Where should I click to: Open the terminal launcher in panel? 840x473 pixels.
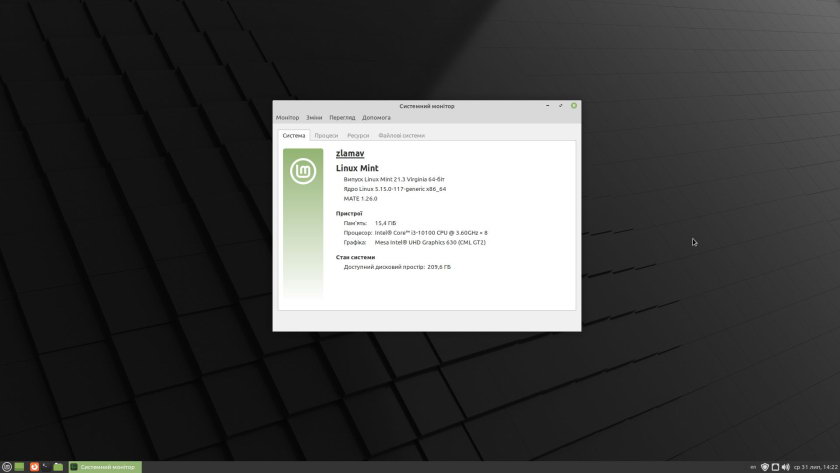[46, 467]
